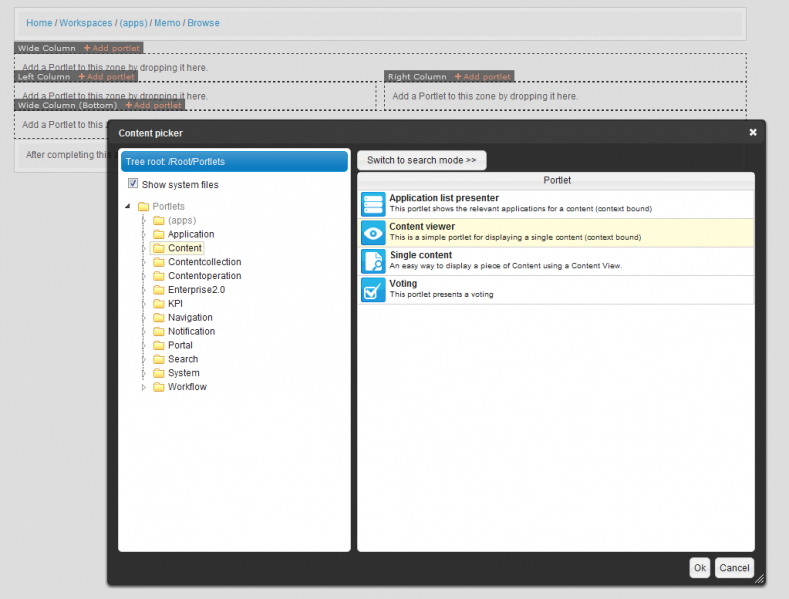Click the Portal folder icon

click(x=159, y=345)
